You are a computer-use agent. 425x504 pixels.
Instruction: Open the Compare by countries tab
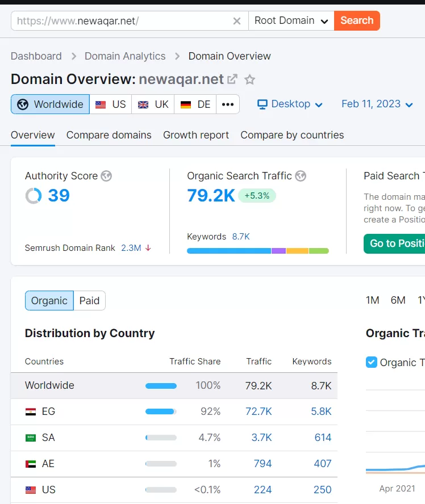pos(292,135)
